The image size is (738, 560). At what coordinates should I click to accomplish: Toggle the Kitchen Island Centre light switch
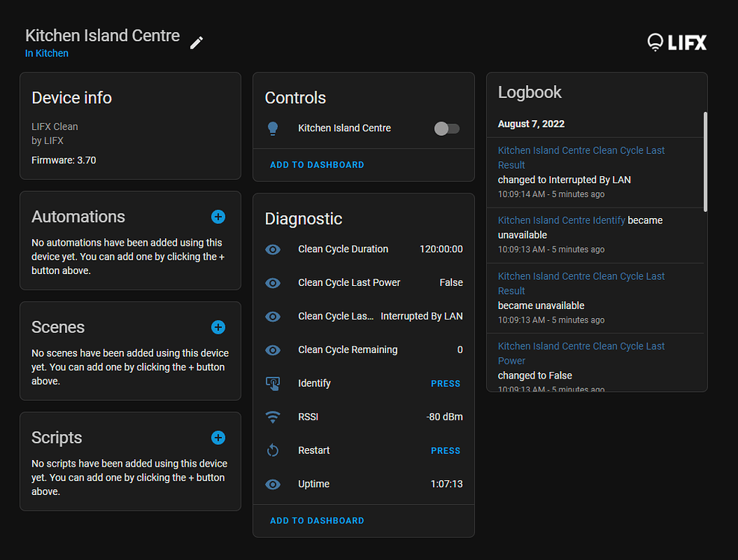coord(447,128)
